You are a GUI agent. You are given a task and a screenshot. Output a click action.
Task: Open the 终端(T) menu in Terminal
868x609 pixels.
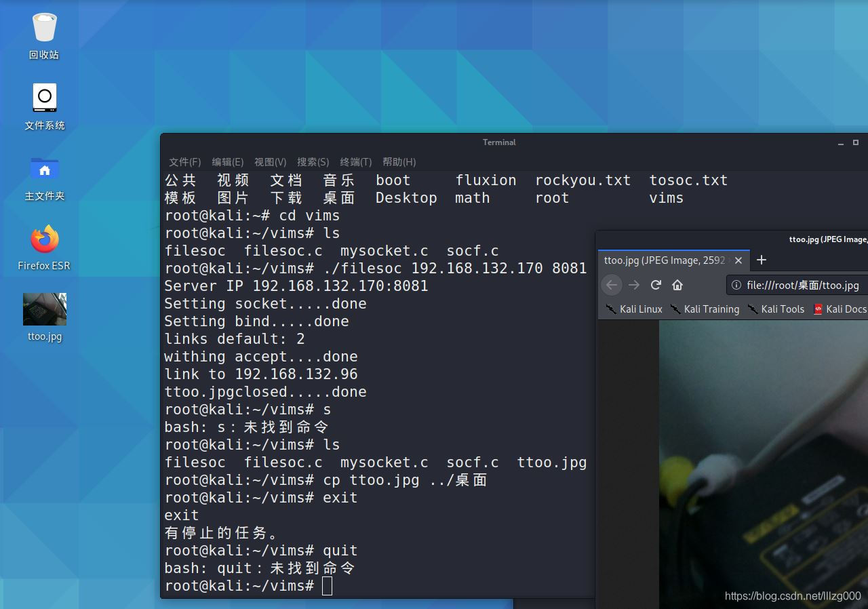point(356,161)
